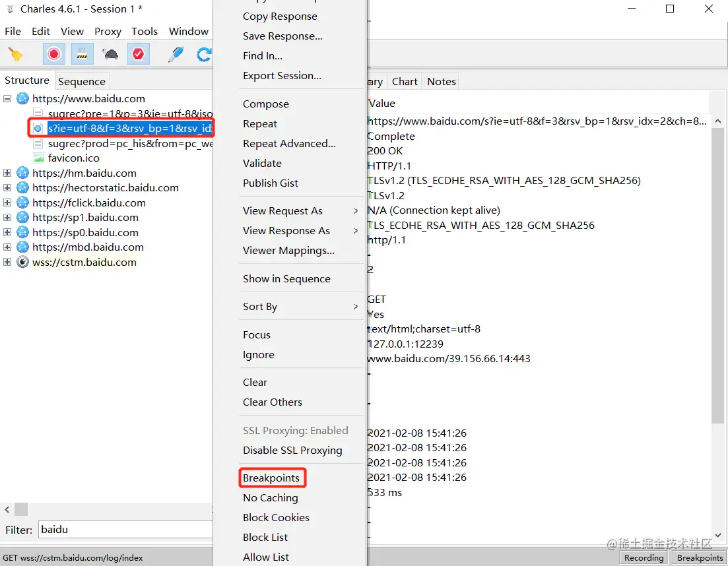Choose Compose in context menu

point(265,104)
